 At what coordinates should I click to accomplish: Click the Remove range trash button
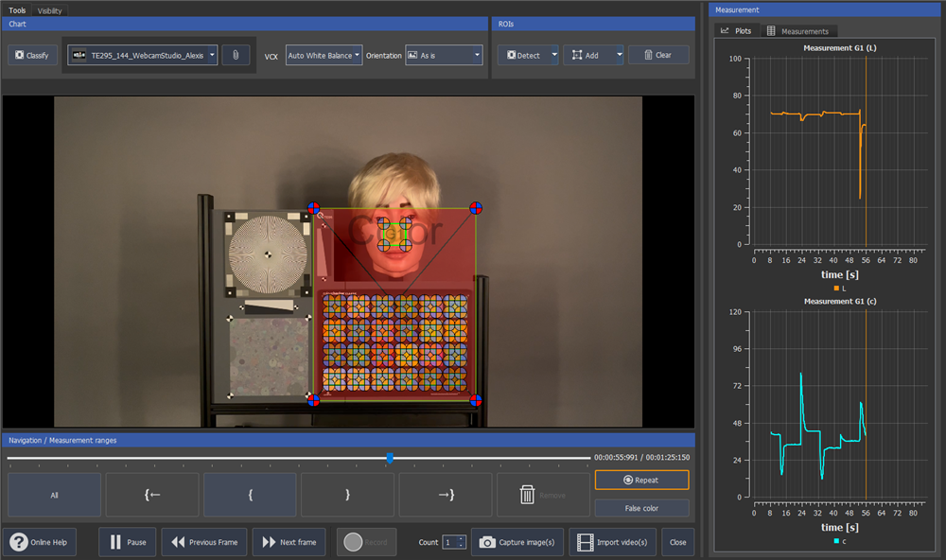click(x=543, y=495)
